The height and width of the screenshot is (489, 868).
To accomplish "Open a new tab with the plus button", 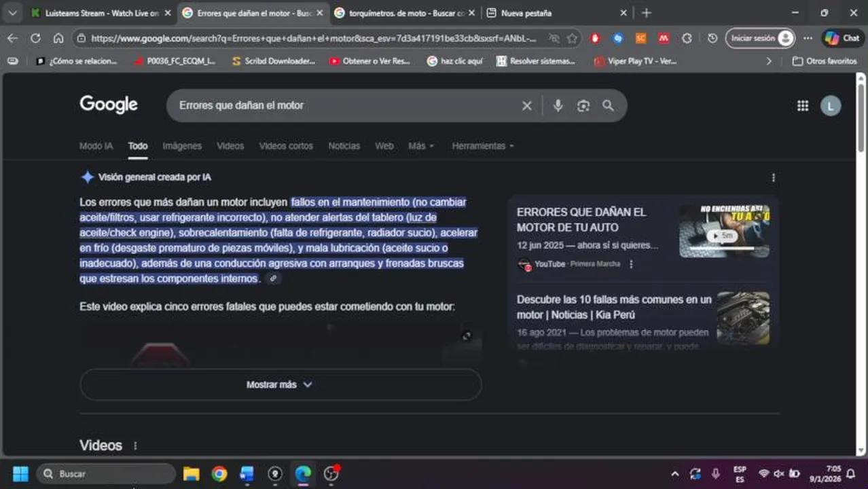I will click(646, 13).
